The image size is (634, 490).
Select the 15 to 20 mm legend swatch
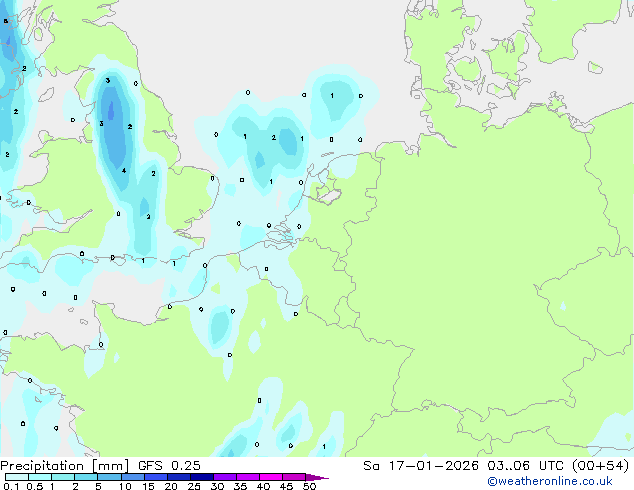pos(155,477)
